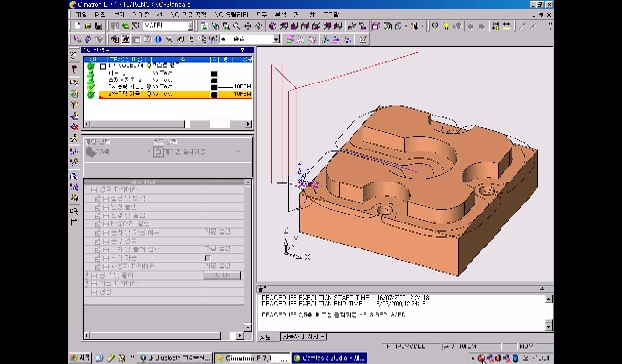Click the grey button in the parameter list

click(x=223, y=275)
